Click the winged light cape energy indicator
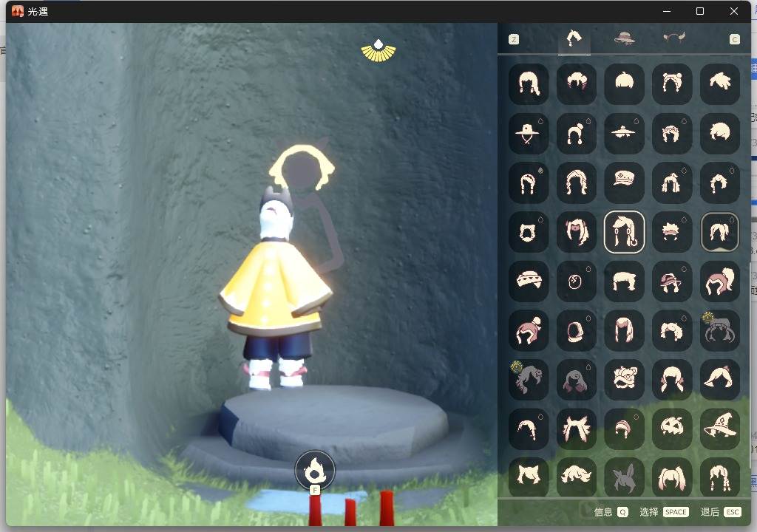This screenshot has width=757, height=532. [x=378, y=51]
